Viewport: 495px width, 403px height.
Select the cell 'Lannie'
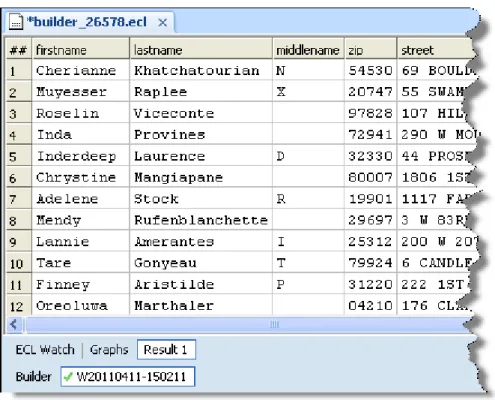[80, 241]
